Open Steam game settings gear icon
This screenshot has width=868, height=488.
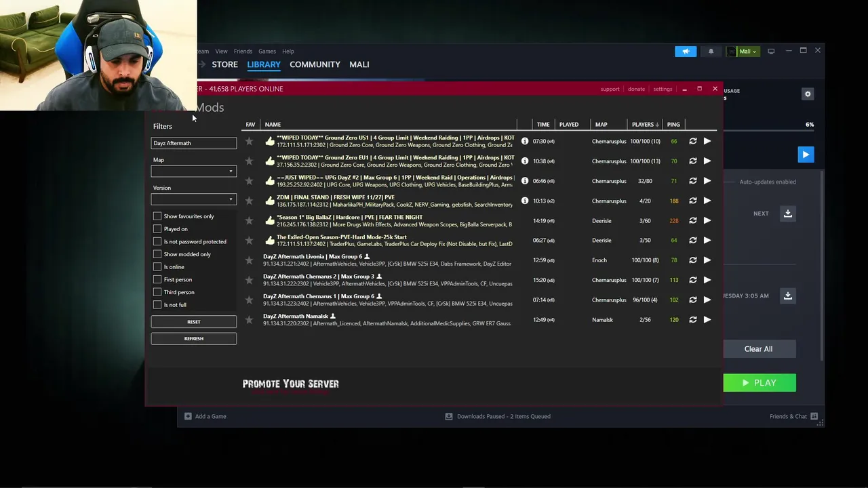(808, 94)
